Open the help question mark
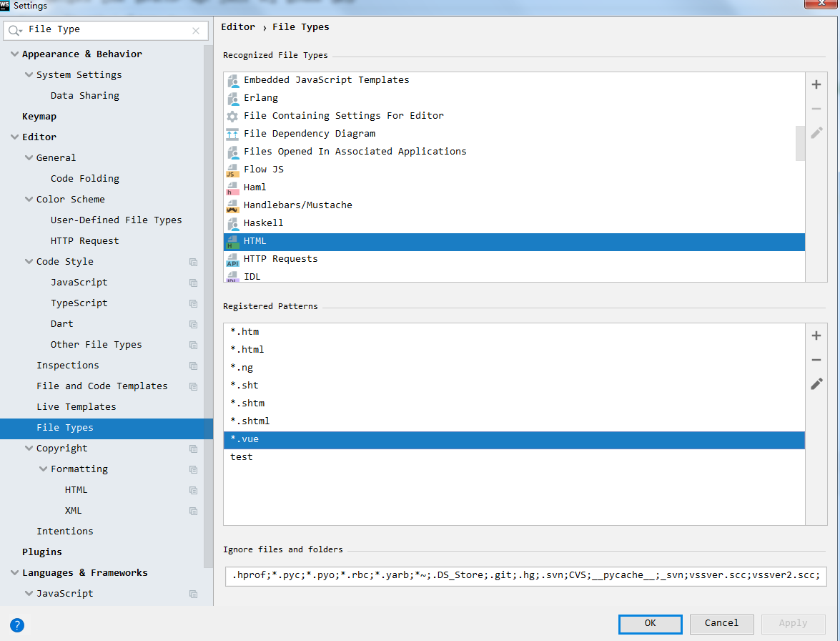840x641 pixels. tap(17, 625)
